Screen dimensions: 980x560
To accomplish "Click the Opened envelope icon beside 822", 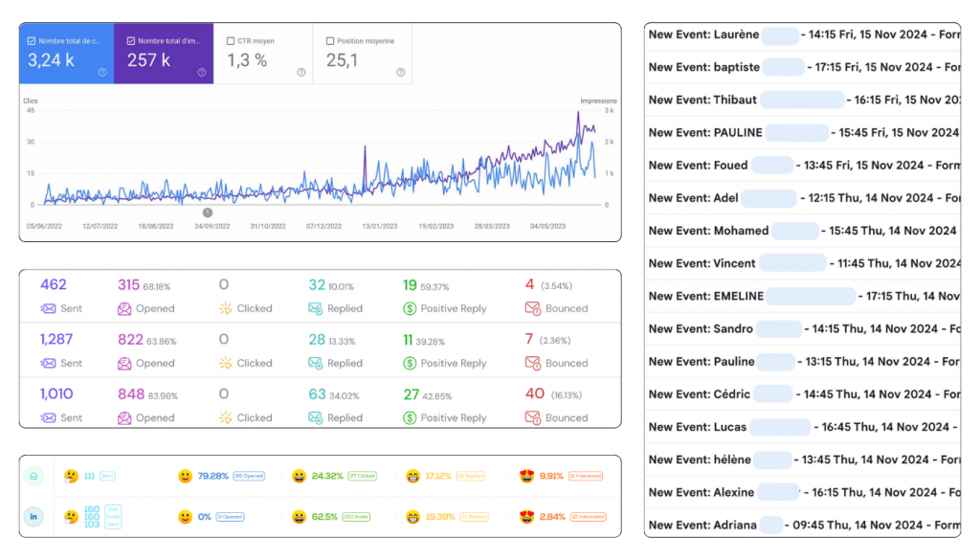I will (x=124, y=364).
